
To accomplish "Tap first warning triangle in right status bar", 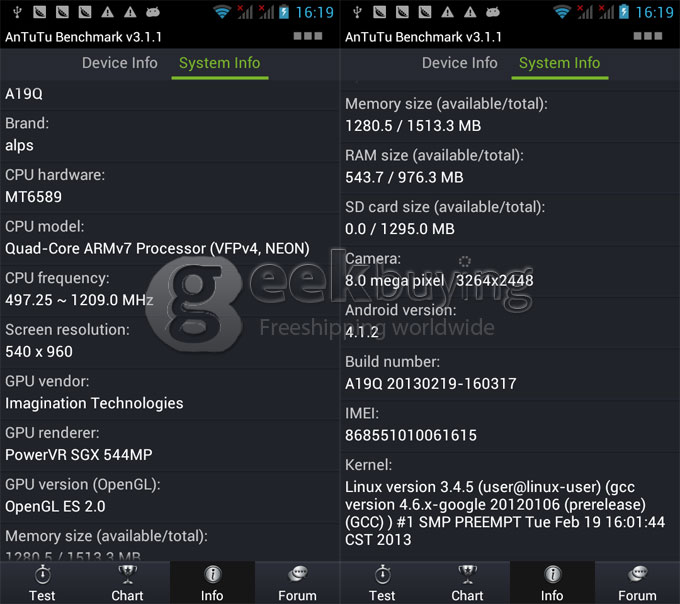I will (x=448, y=12).
